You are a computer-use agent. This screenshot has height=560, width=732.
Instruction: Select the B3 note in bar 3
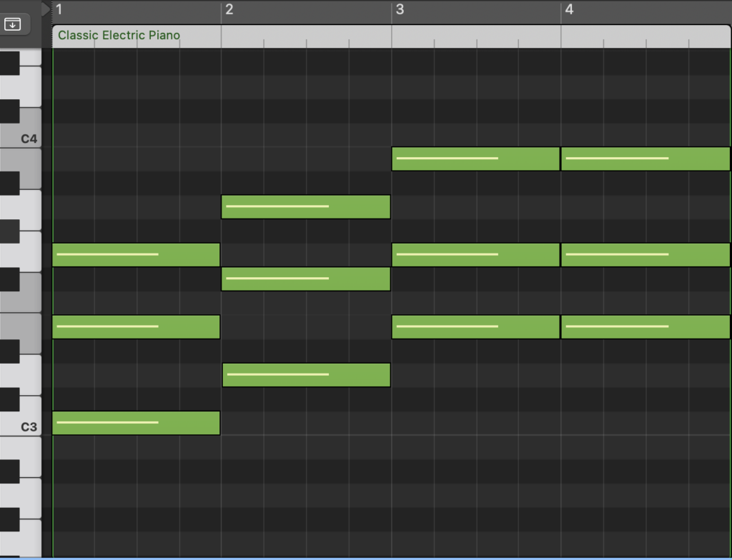[475, 159]
